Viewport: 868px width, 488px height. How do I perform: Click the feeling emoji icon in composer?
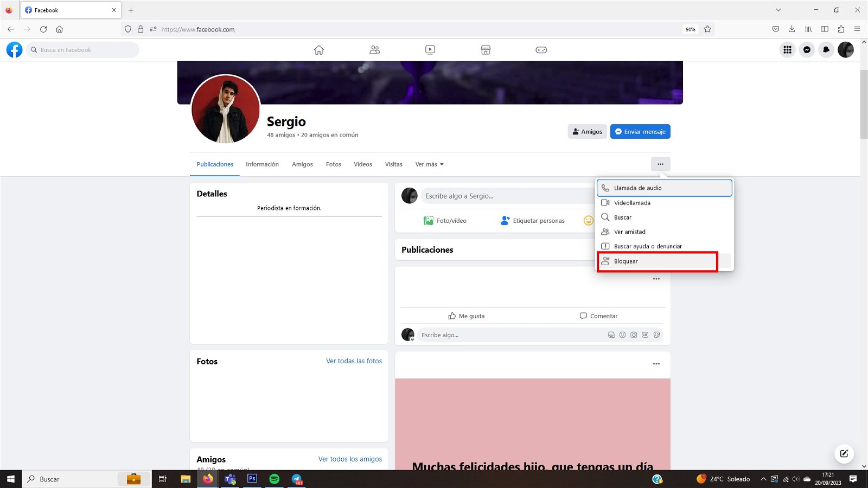[588, 221]
